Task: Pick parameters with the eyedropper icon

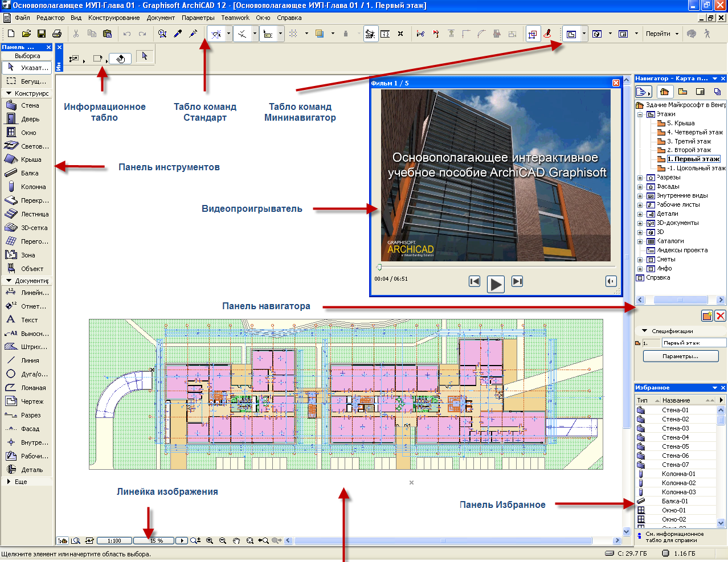Action: 178,34
